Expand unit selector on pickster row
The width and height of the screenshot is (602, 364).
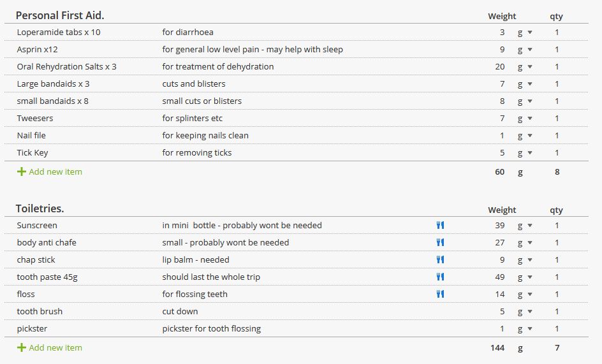(x=525, y=329)
